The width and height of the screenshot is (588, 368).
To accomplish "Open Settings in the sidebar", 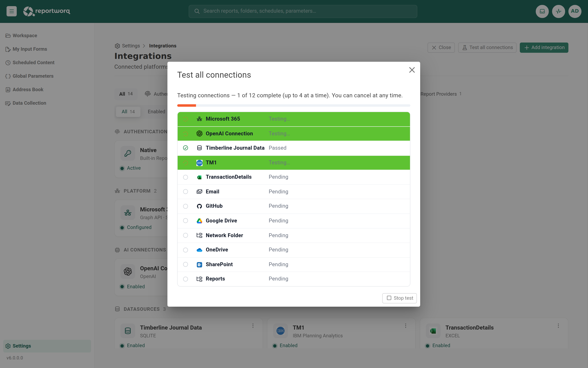I will click(x=47, y=346).
